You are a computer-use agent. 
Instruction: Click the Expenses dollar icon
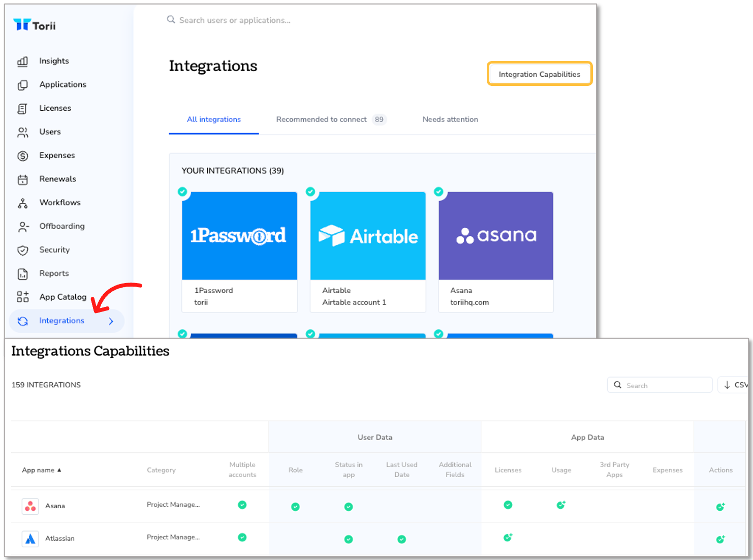23,156
